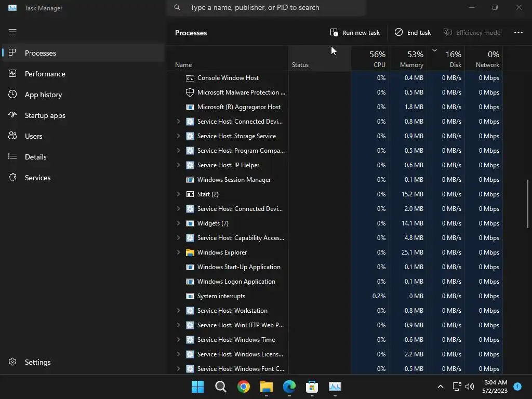
Task: Open the three-dots more options menu
Action: [x=518, y=33]
